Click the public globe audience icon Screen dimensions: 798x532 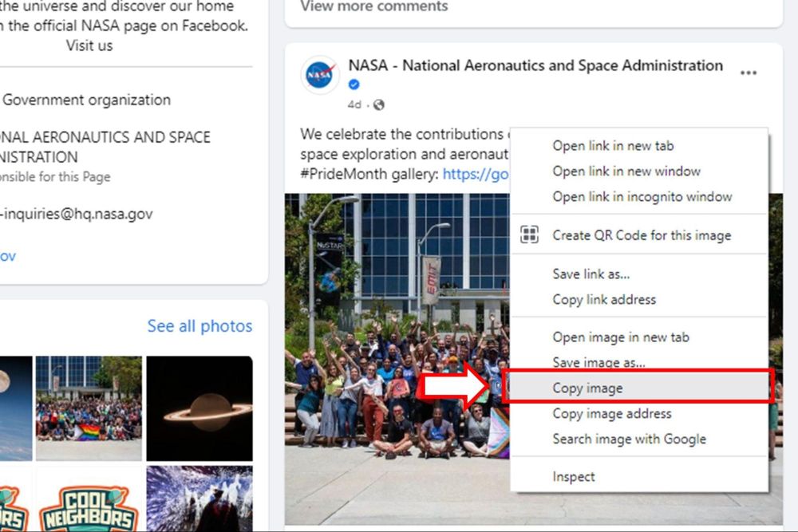click(378, 104)
